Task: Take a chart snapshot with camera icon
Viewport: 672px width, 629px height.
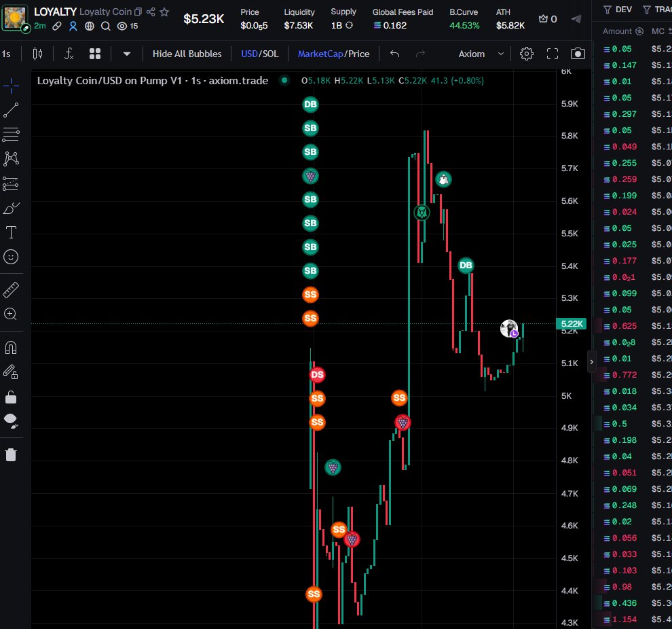Action: (578, 54)
